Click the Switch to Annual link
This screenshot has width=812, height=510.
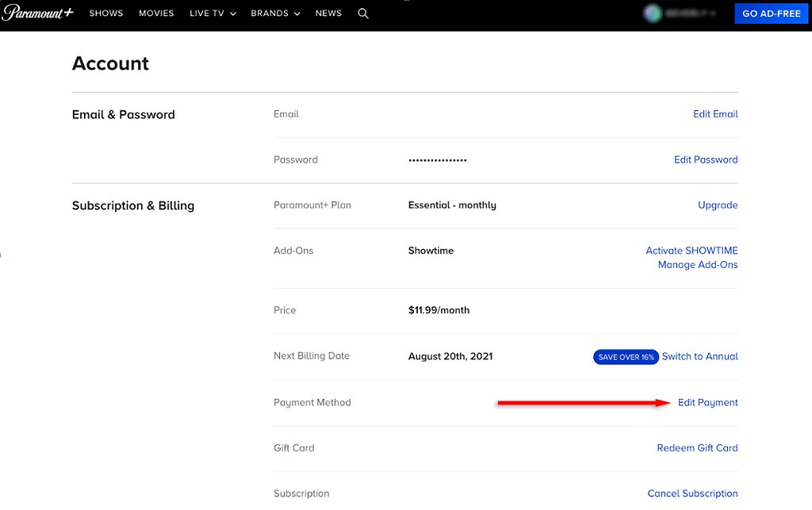click(x=699, y=357)
